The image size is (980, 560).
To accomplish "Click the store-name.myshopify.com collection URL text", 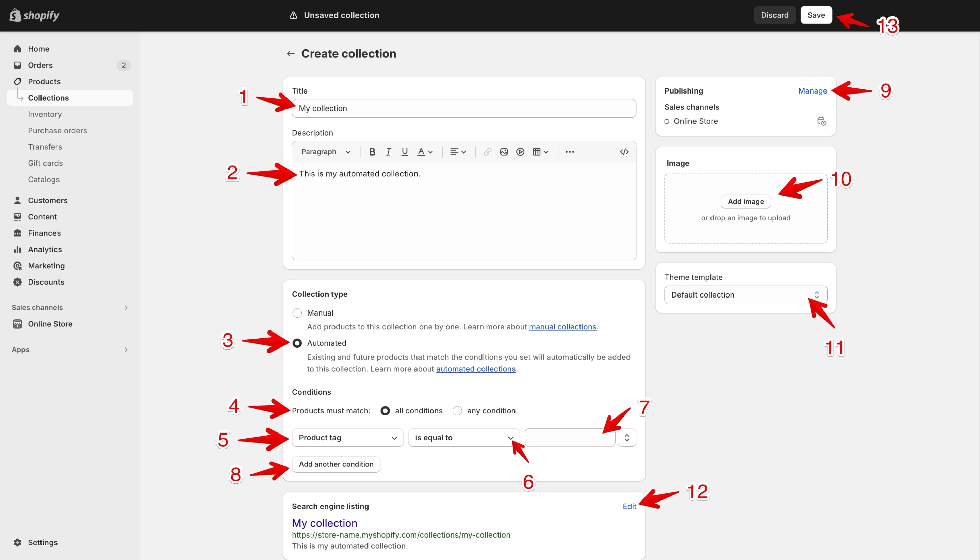I will click(x=401, y=535).
